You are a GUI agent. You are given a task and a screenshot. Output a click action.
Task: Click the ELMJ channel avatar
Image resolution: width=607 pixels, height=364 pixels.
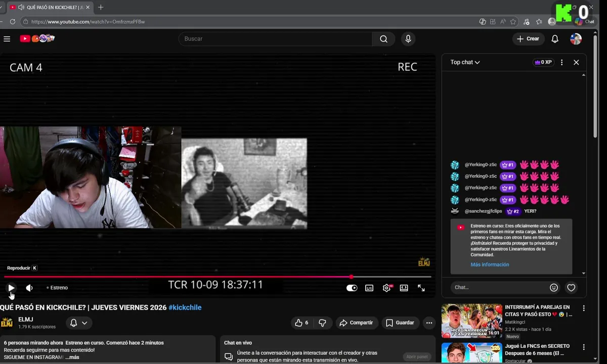[x=7, y=323]
